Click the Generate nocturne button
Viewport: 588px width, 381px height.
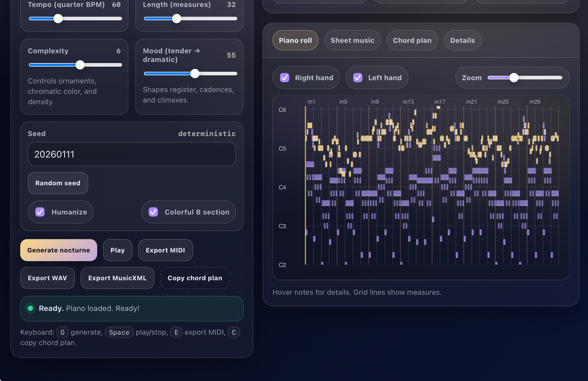59,250
